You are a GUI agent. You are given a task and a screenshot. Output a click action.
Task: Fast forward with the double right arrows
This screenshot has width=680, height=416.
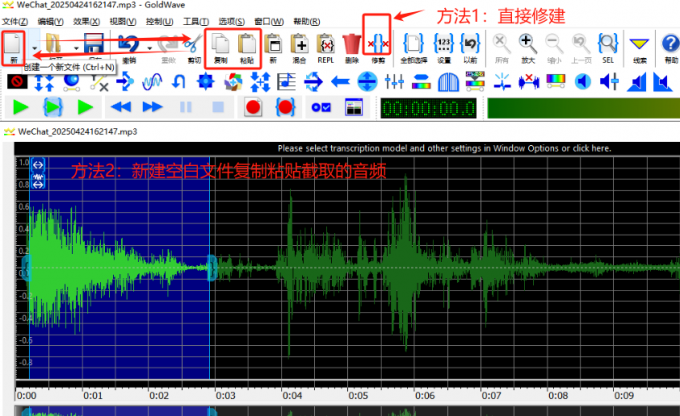point(152,107)
